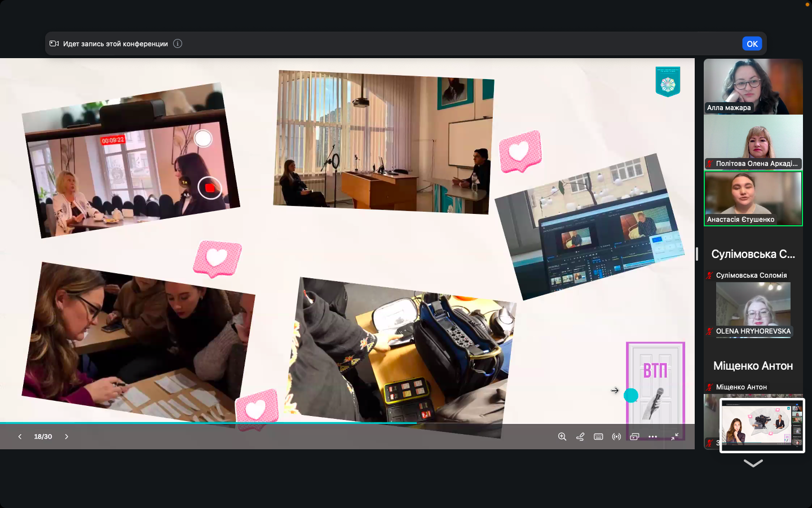
Task: Advance to the next slide
Action: pos(67,436)
